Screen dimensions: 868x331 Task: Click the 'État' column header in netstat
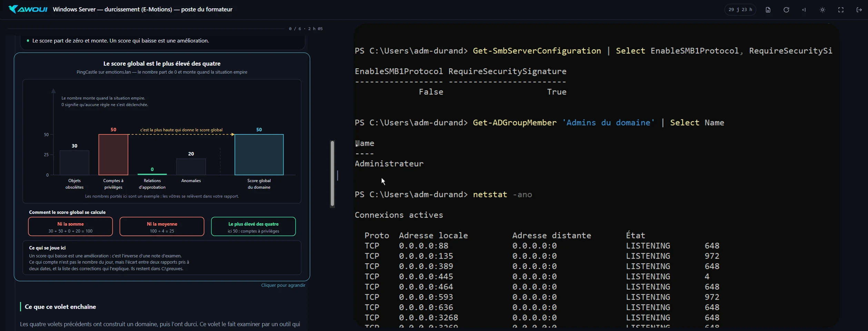point(635,236)
